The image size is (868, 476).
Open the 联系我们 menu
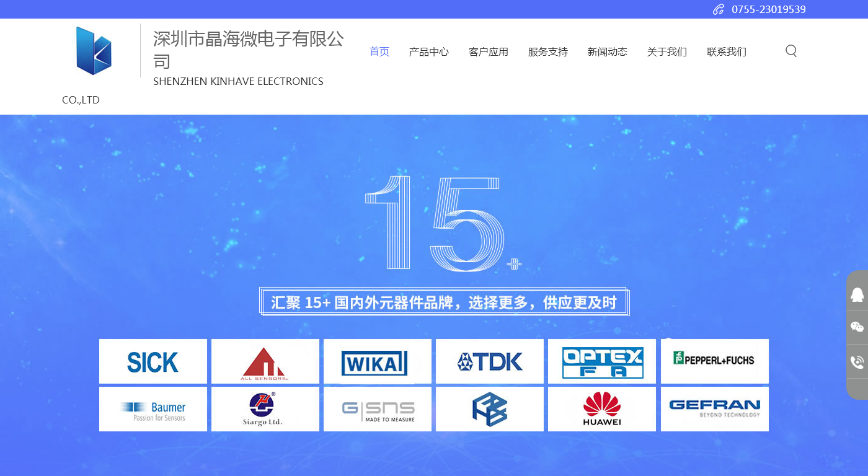click(x=727, y=51)
